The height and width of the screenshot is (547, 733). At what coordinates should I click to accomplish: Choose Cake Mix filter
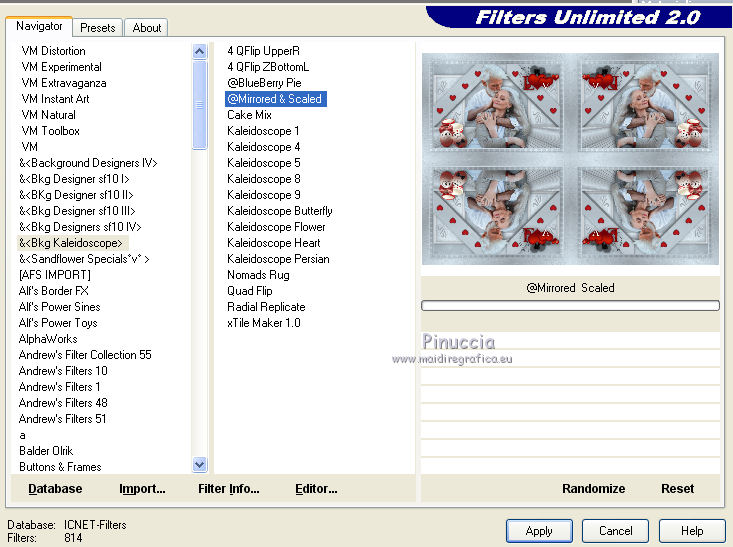tap(249, 115)
